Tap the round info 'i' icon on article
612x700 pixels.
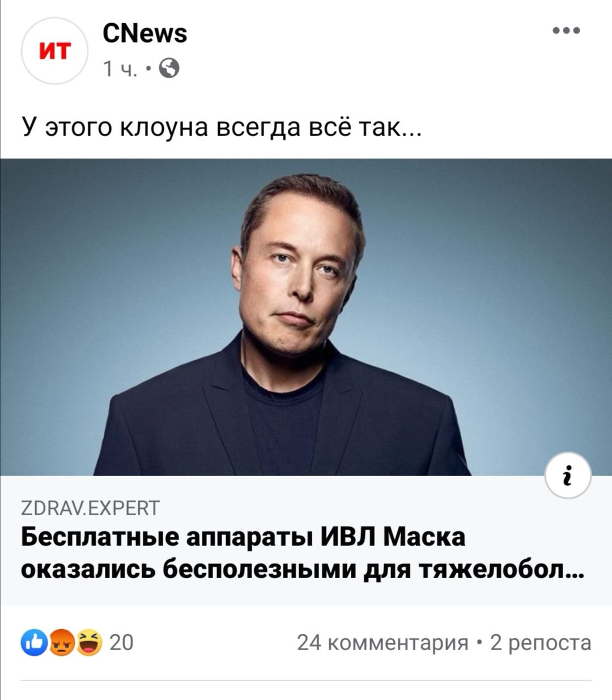pos(568,476)
